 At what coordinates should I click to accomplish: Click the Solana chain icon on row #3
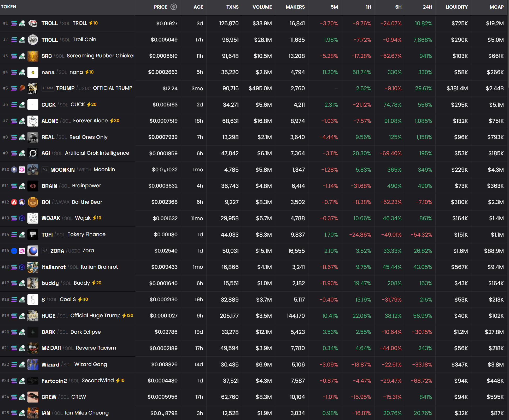[x=14, y=56]
